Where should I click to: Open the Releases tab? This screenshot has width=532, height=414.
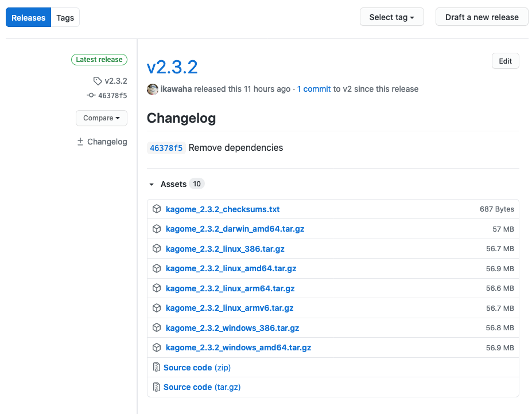click(x=29, y=17)
